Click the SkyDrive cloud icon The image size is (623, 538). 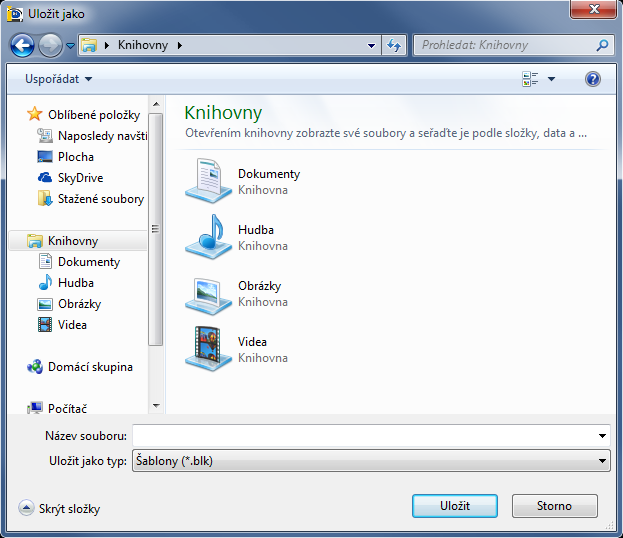45,177
